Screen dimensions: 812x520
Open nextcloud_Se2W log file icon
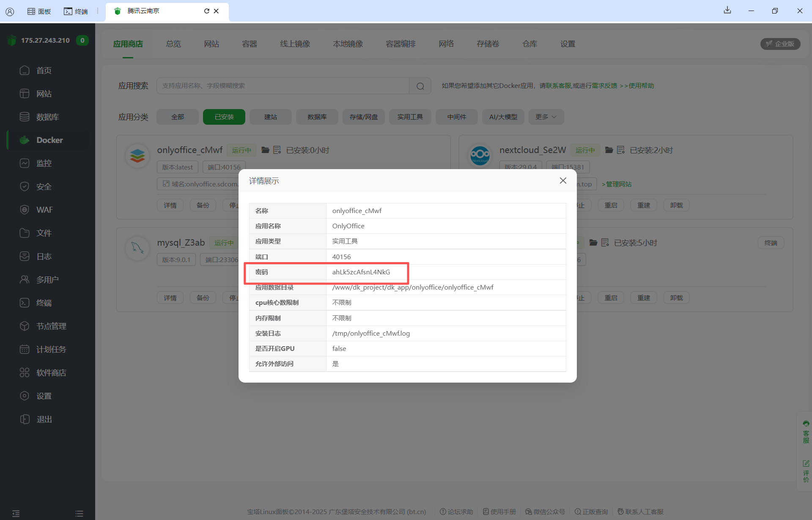point(620,150)
